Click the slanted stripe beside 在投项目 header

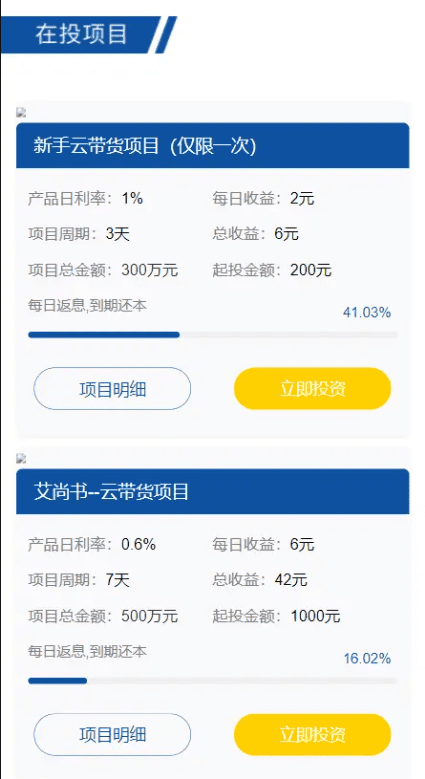[166, 35]
